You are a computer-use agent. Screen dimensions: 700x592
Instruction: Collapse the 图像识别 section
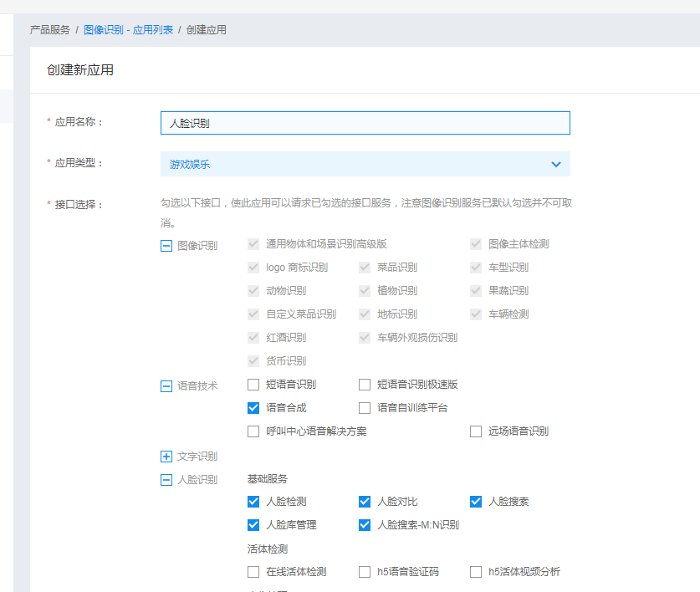tap(166, 246)
